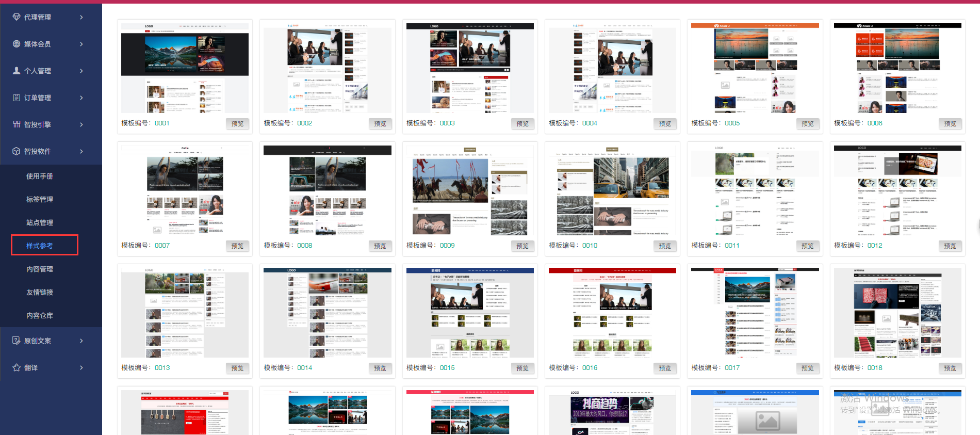Viewport: 980px width, 435px height.
Task: Preview template 0007 with 预览 button
Action: point(237,246)
